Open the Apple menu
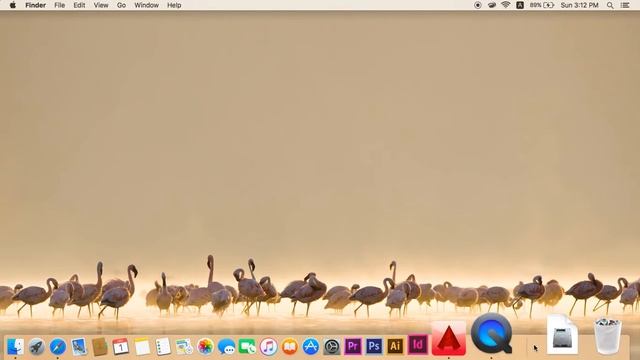Viewport: 640px width, 360px height. [13, 5]
